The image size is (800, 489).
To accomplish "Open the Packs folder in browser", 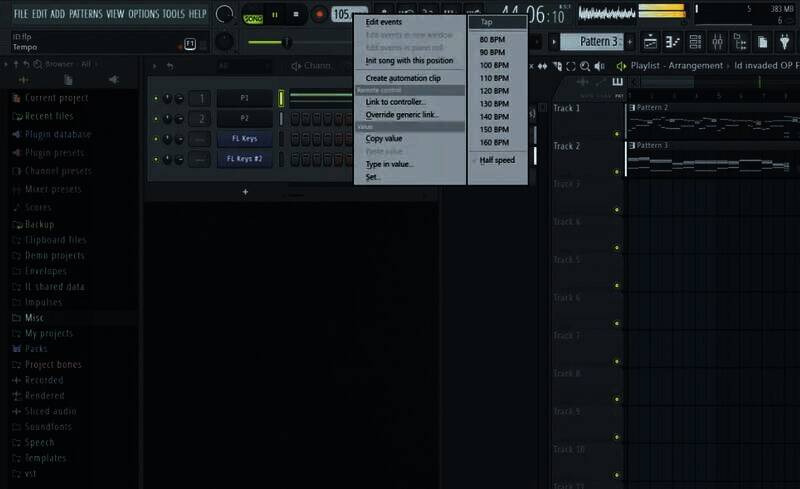I will tap(37, 349).
